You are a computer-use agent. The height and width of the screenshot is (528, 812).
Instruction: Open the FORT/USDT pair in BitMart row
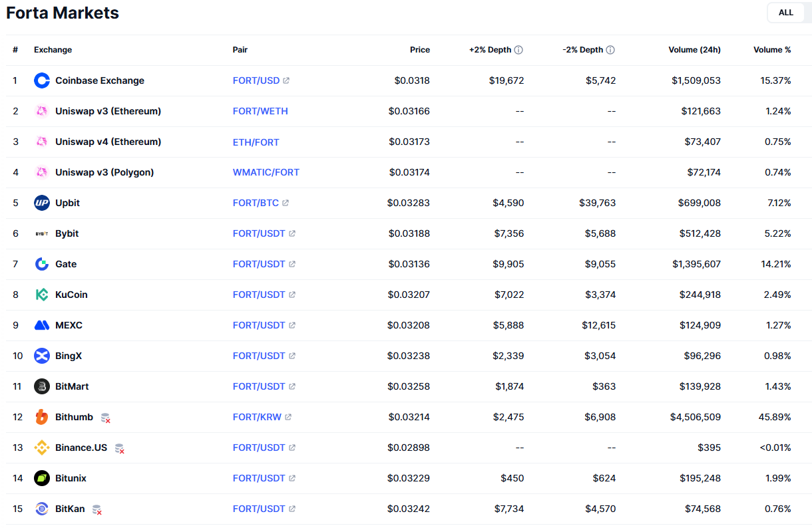259,386
